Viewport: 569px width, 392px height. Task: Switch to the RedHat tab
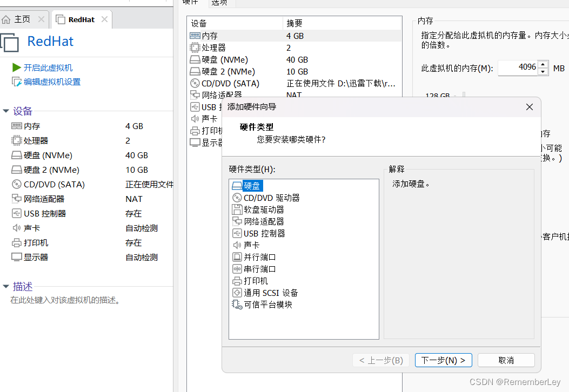(81, 19)
